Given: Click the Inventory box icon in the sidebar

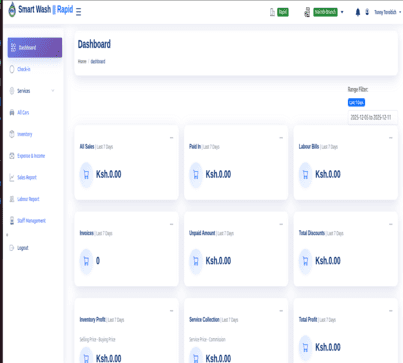Looking at the screenshot, I should click(12, 134).
